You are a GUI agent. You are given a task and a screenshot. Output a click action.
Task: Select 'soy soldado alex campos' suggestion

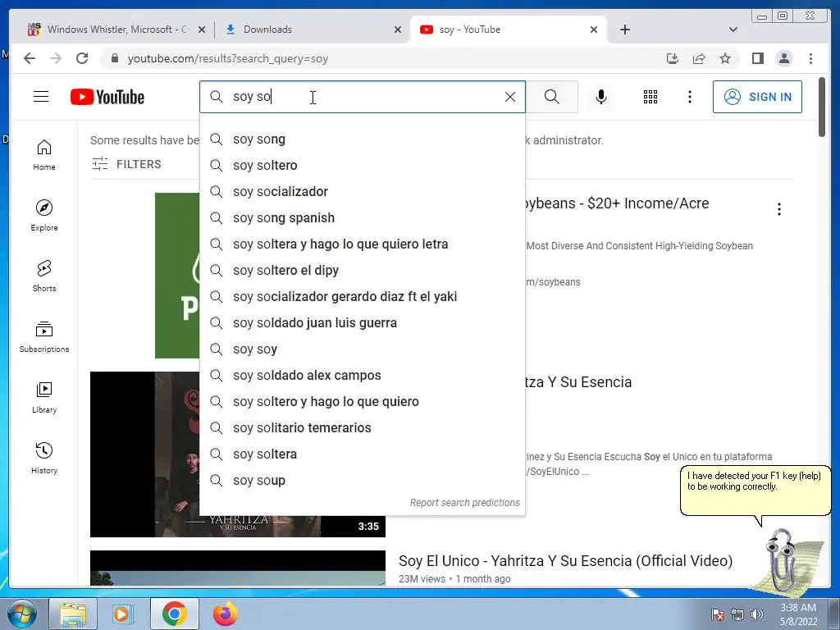[362, 376]
